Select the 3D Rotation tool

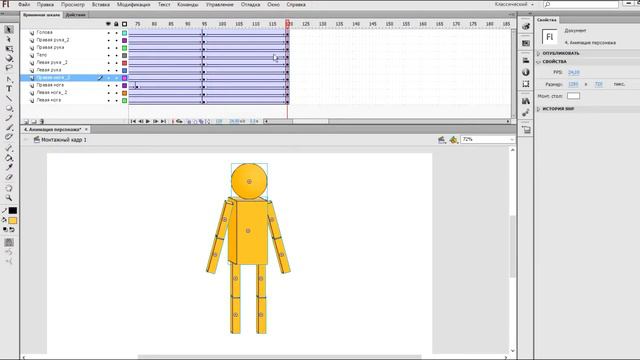[9, 58]
